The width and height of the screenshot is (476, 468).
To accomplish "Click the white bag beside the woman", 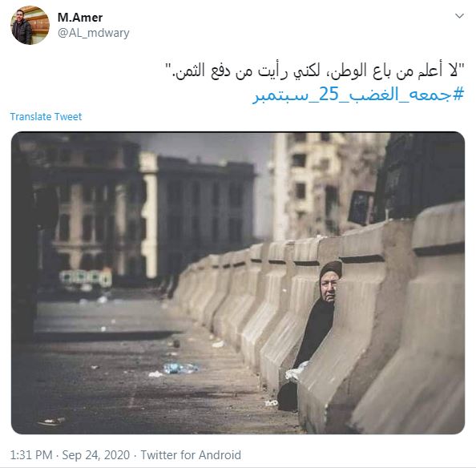I will [296, 371].
